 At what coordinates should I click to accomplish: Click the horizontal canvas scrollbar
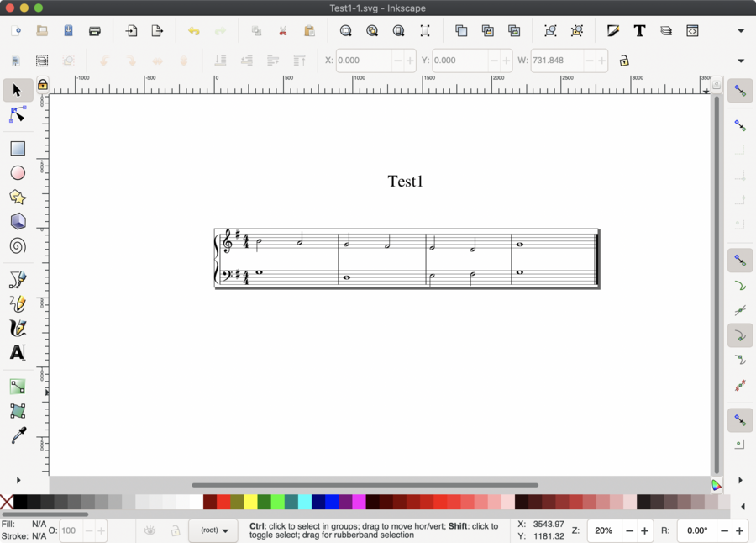pyautogui.click(x=365, y=485)
